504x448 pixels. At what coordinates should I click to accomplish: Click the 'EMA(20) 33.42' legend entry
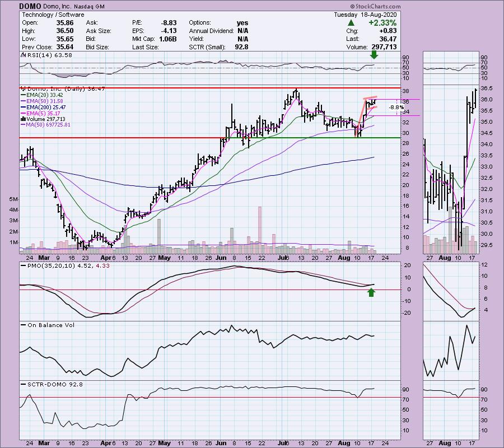45,95
